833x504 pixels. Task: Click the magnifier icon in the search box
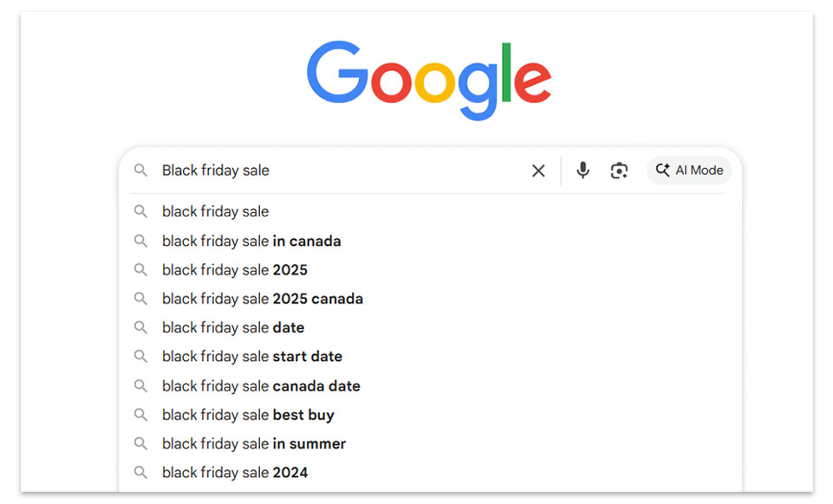tap(140, 171)
